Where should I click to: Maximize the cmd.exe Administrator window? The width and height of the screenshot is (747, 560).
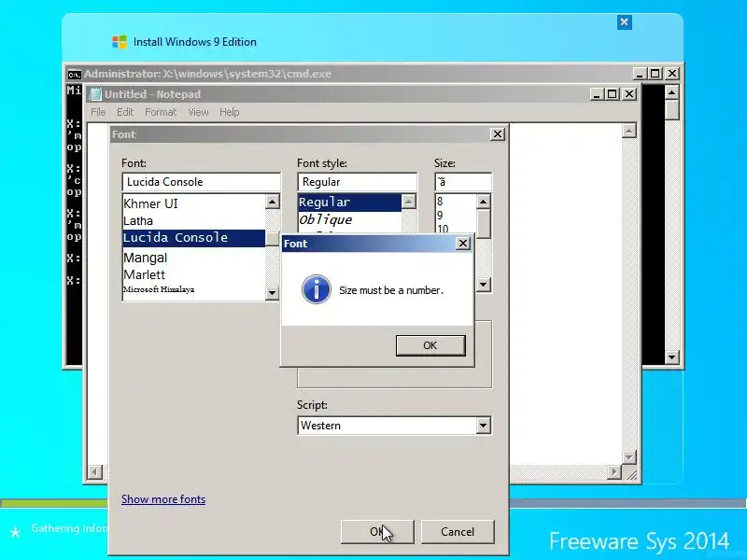pyautogui.click(x=655, y=74)
